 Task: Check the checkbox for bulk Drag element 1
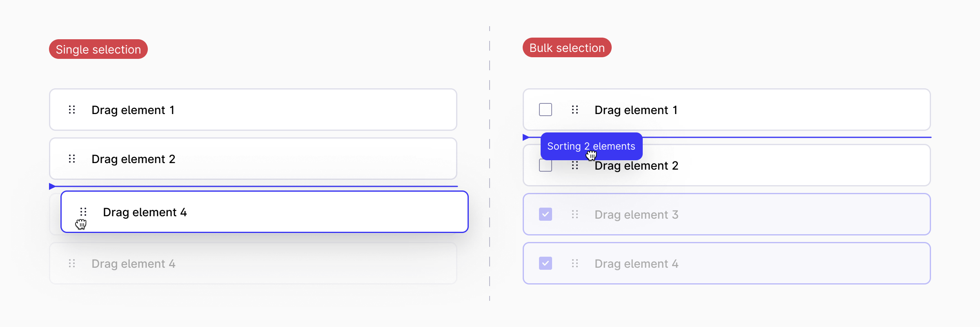546,110
